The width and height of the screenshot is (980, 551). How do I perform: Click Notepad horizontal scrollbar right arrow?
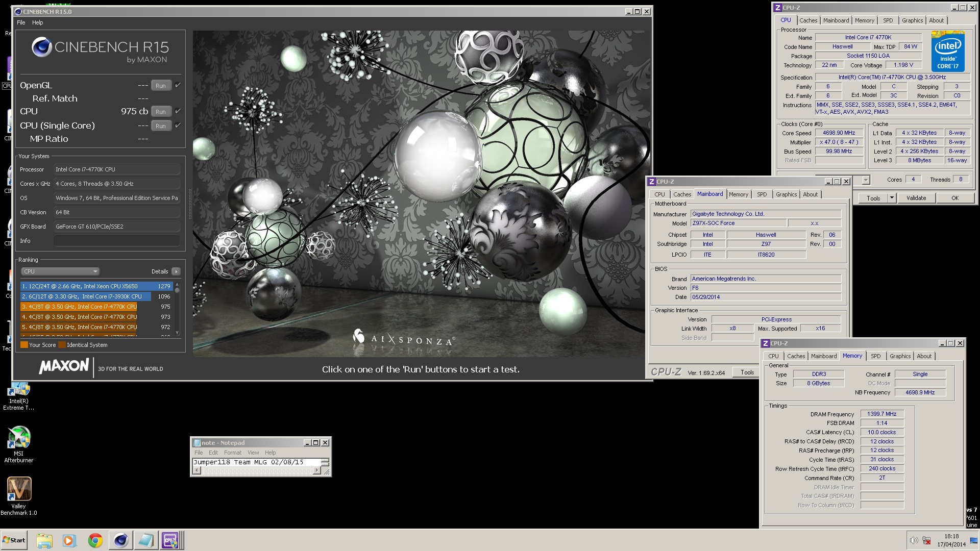click(316, 470)
